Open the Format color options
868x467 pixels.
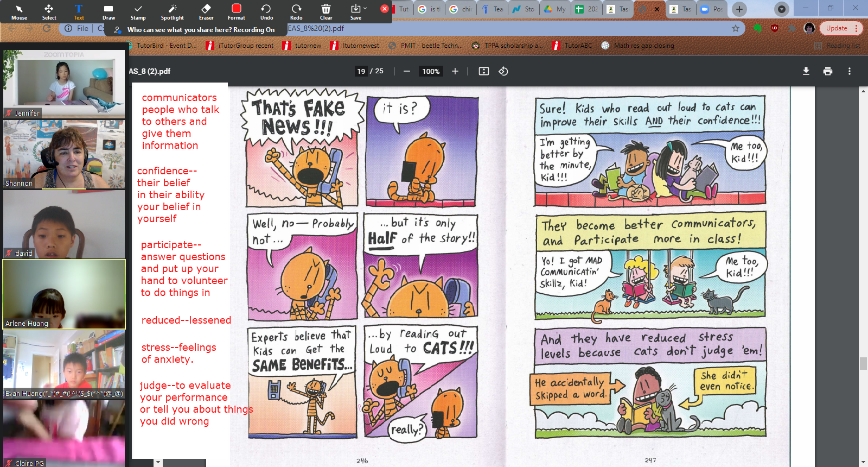tap(237, 12)
